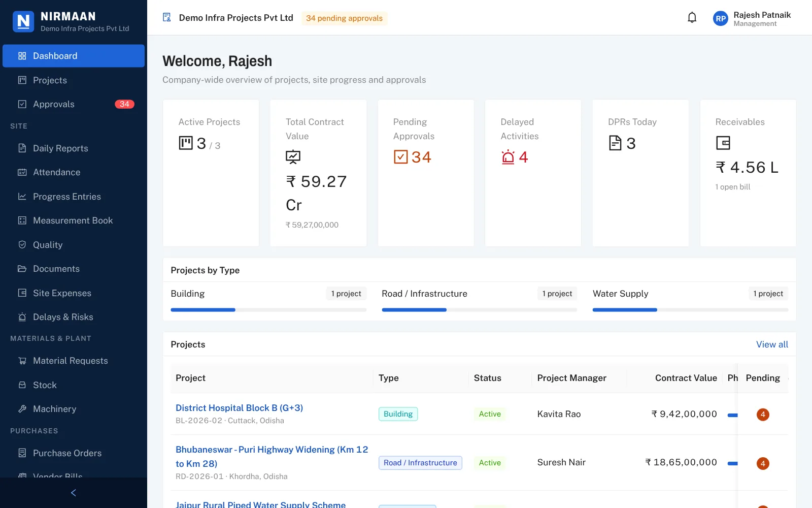The image size is (812, 508).
Task: Click the Active Projects card icon
Action: click(x=186, y=143)
